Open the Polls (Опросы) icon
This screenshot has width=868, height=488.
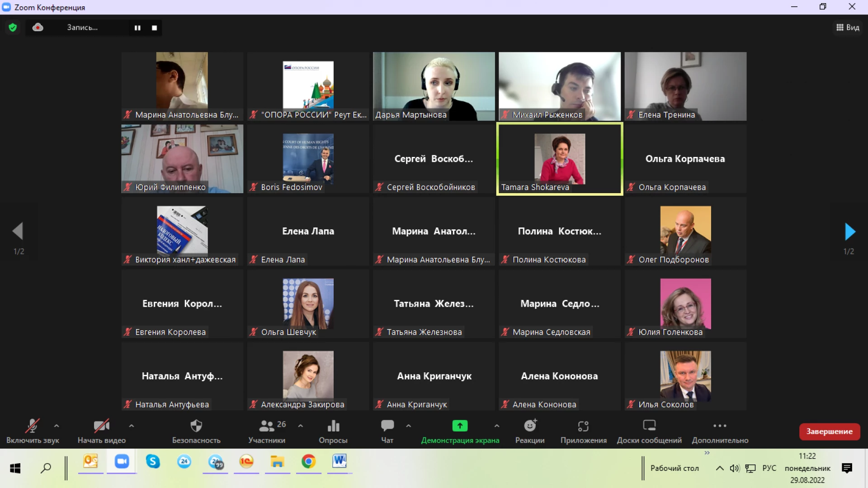pos(333,426)
